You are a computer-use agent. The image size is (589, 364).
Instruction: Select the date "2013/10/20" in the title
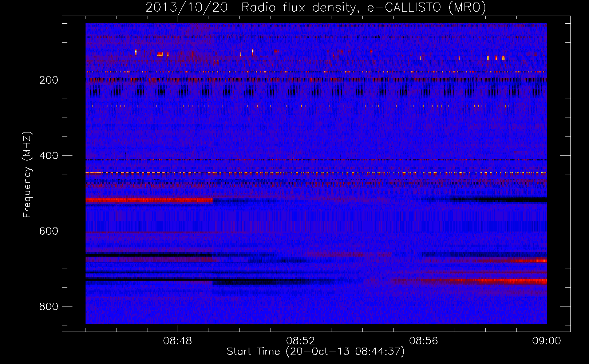[187, 8]
